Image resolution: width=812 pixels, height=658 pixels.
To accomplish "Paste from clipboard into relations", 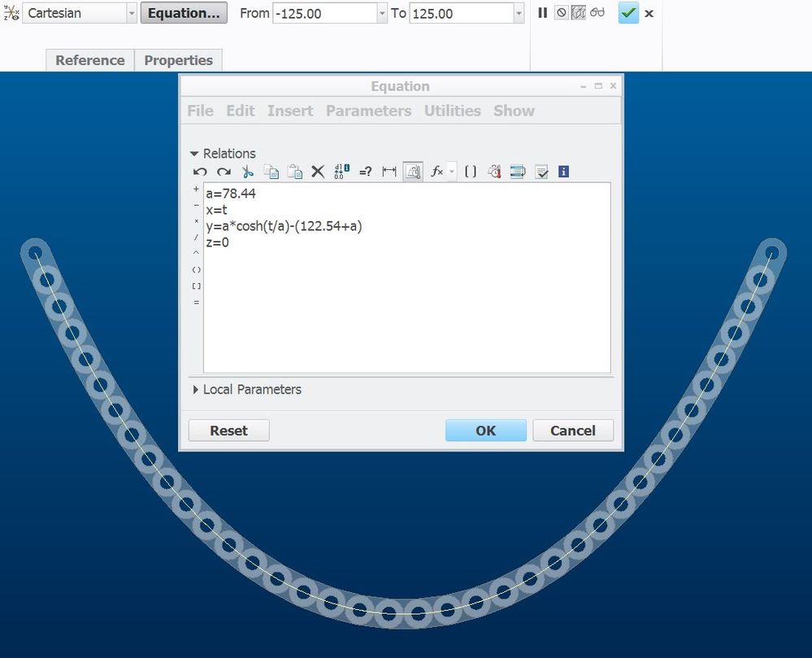I will point(295,172).
